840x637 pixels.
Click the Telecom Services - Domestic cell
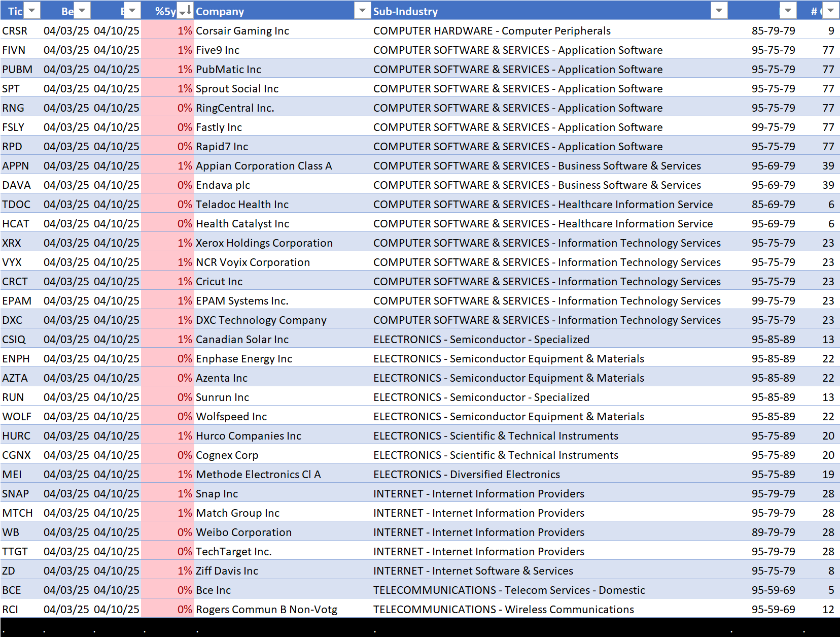(x=550, y=590)
